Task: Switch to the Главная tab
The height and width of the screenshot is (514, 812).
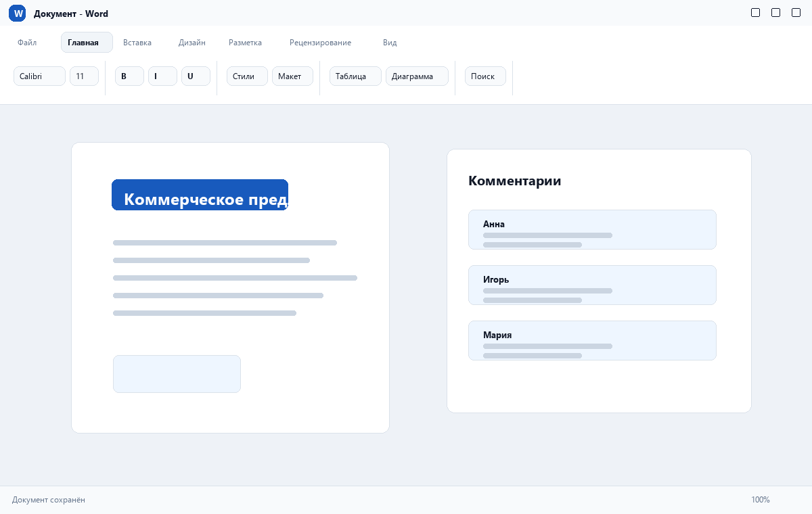Action: coord(87,43)
